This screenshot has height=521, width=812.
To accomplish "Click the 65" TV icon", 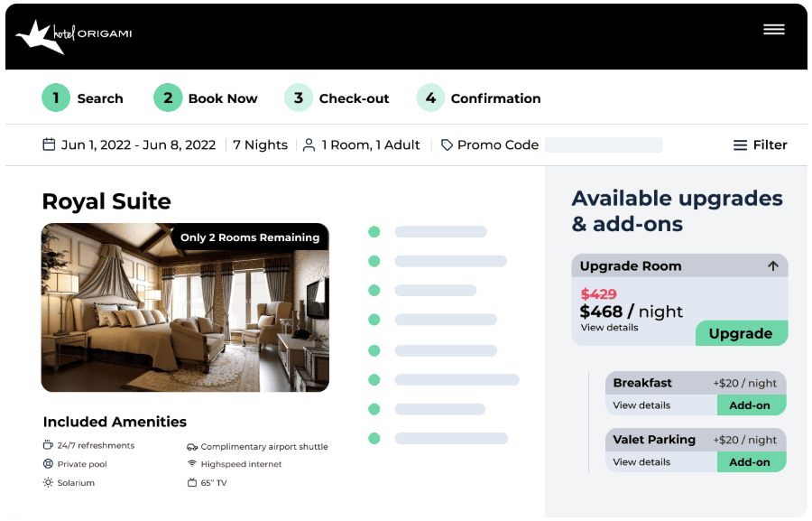I will point(192,483).
